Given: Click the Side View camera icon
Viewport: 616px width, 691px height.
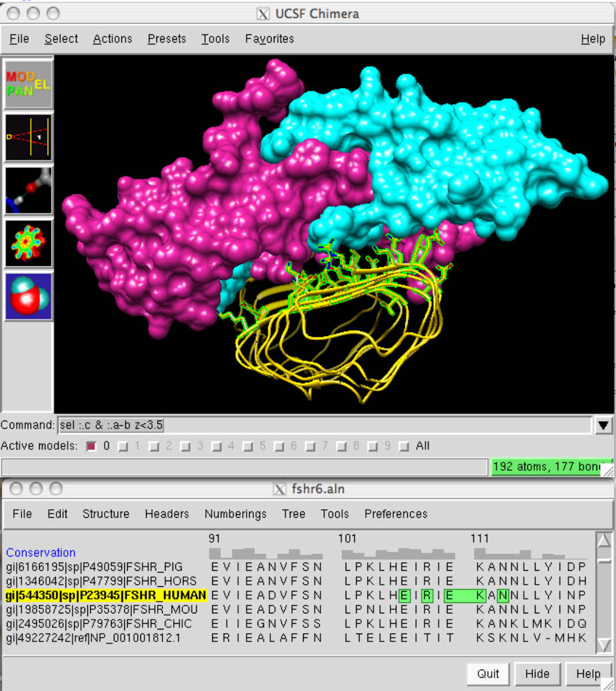Looking at the screenshot, I should pyautogui.click(x=28, y=138).
